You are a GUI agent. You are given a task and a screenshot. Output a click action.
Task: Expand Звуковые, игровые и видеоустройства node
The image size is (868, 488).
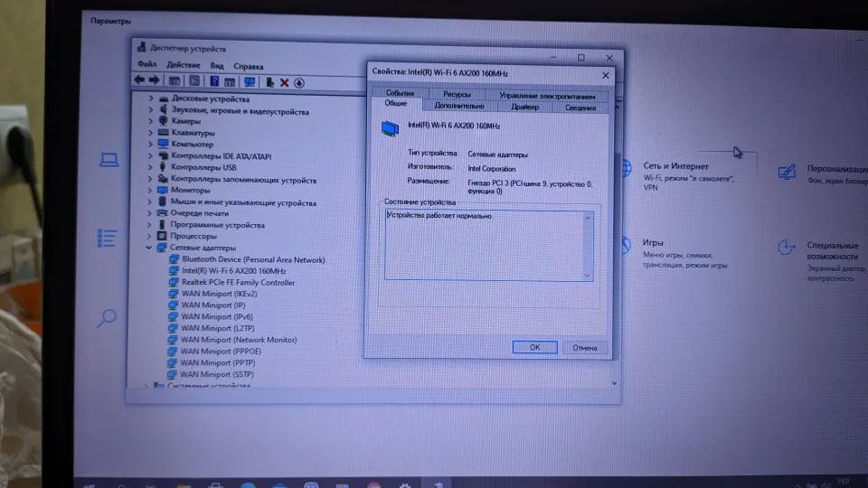click(x=151, y=109)
